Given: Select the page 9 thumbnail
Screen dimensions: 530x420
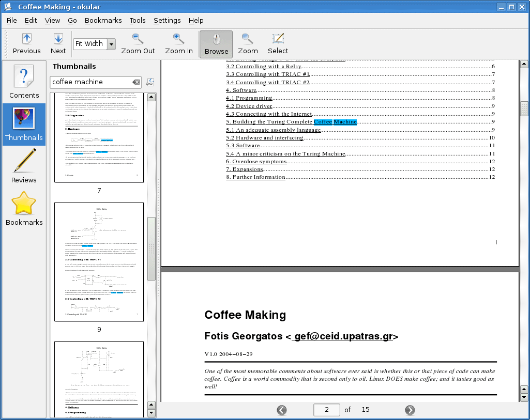Looking at the screenshot, I should pyautogui.click(x=98, y=261).
